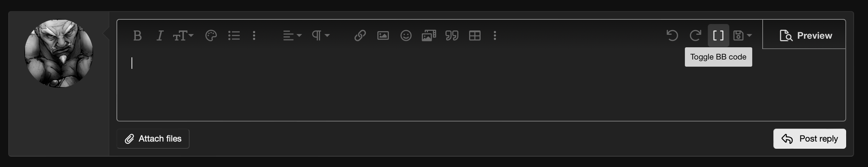Undo the last edit
Screen dimensions: 868x167
672,35
